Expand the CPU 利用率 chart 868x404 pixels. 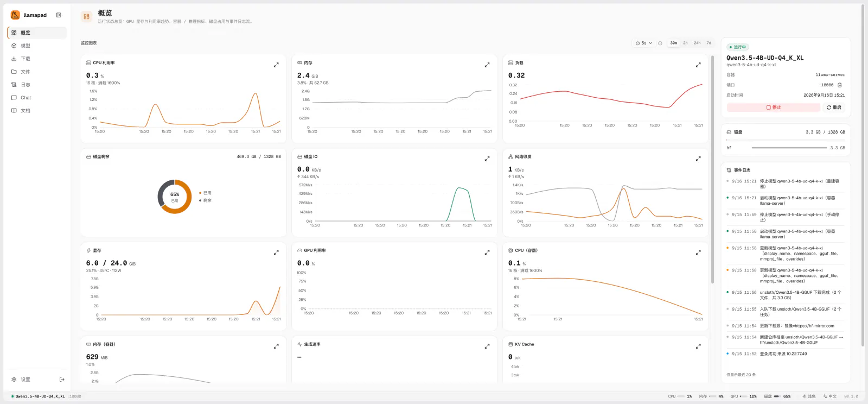click(276, 65)
